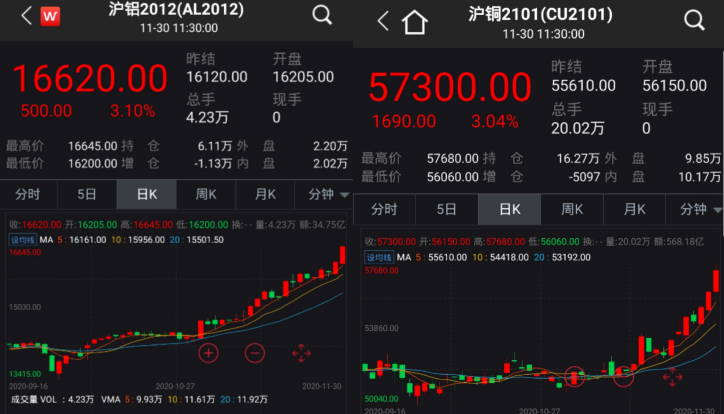This screenshot has height=414, width=724.
Task: Select 分时 tab in 沪铝2012 panel
Action: [28, 194]
